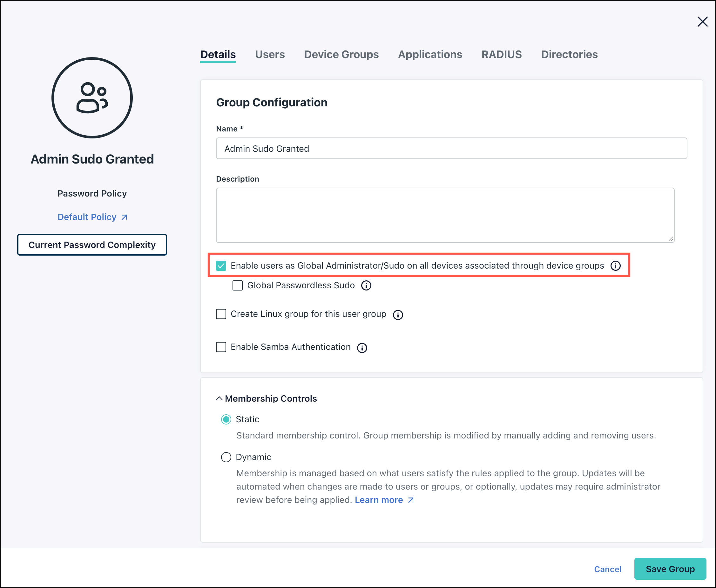Close the group details panel
Screen dimensions: 716x588
point(702,22)
